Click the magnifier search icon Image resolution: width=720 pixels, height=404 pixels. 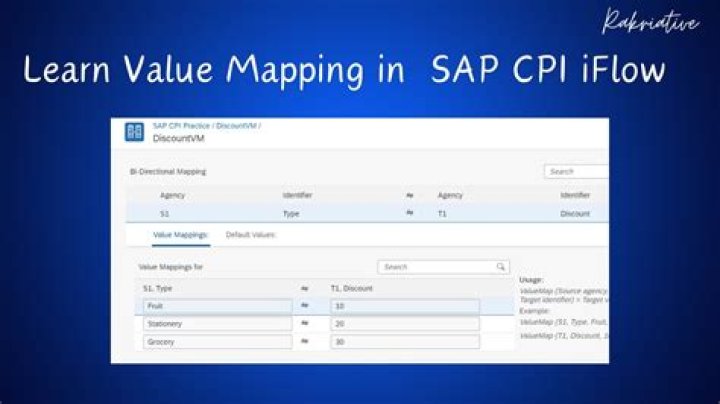[501, 267]
